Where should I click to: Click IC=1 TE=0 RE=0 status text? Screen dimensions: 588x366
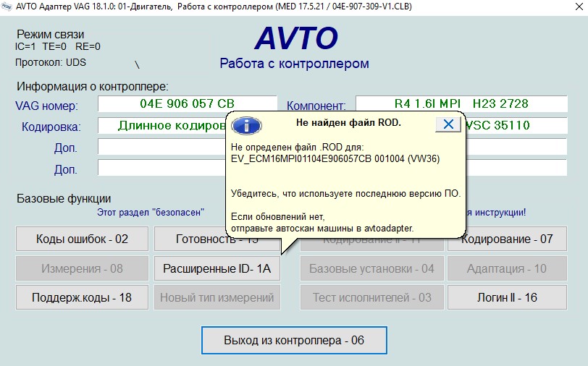(x=58, y=47)
